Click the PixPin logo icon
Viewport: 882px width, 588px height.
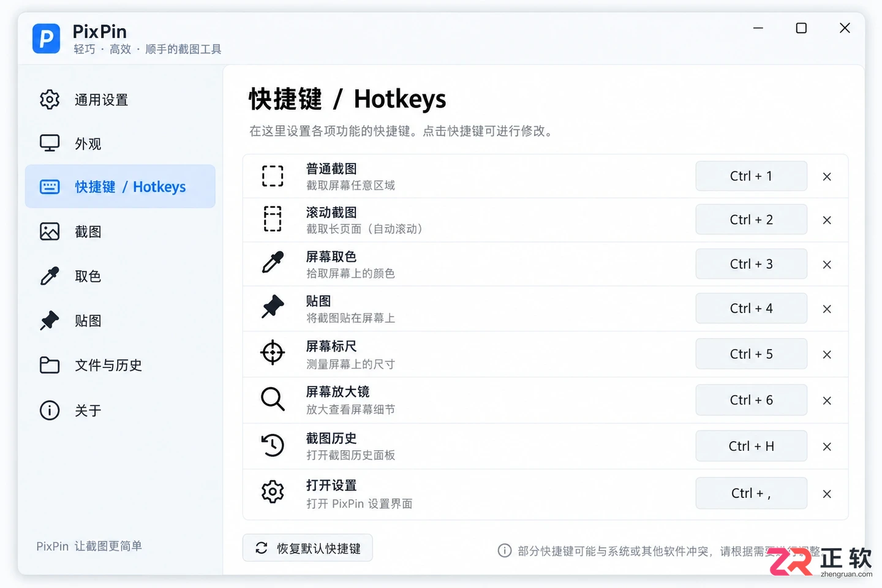[47, 39]
